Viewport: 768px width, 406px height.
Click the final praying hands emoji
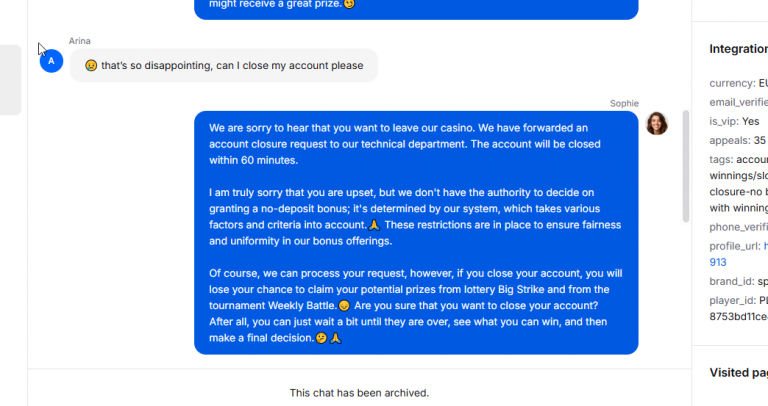[x=336, y=338]
